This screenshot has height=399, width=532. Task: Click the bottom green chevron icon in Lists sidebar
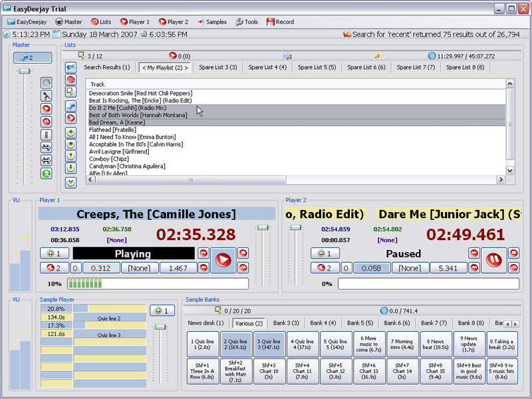70,182
